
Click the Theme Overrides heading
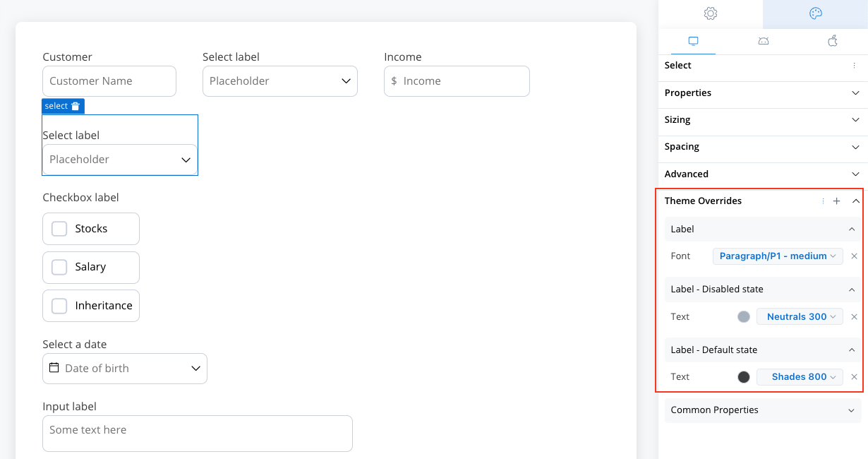pyautogui.click(x=703, y=201)
